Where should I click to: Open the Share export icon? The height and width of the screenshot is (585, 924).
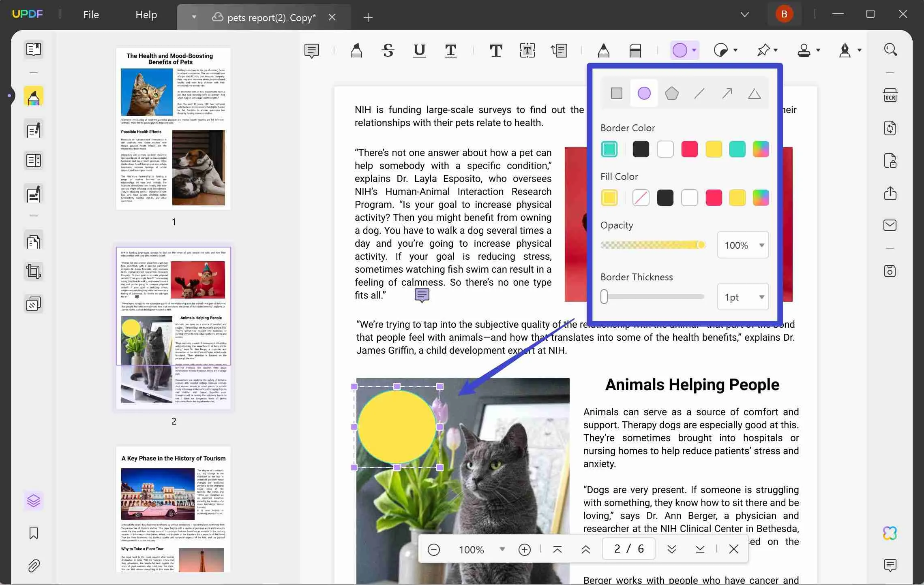[890, 193]
